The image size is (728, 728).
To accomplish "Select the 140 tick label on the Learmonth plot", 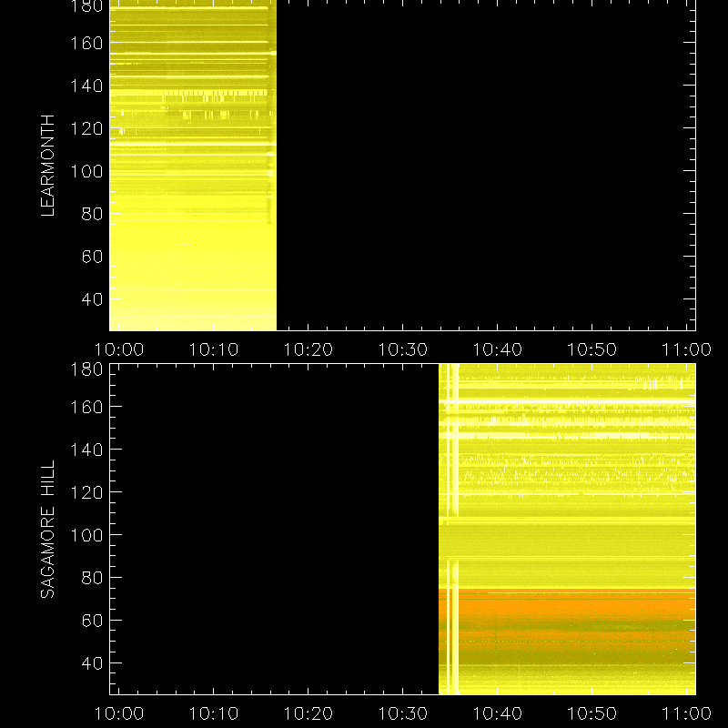I will click(86, 86).
